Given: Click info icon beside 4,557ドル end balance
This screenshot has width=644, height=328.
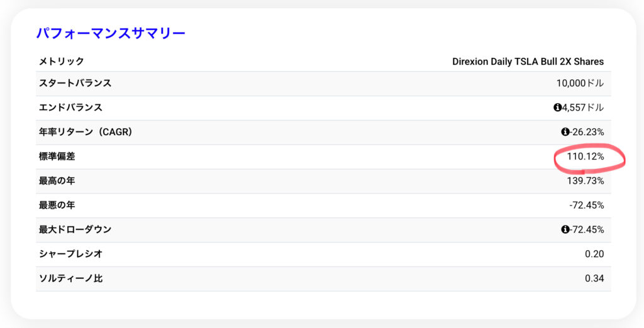Looking at the screenshot, I should tap(557, 107).
